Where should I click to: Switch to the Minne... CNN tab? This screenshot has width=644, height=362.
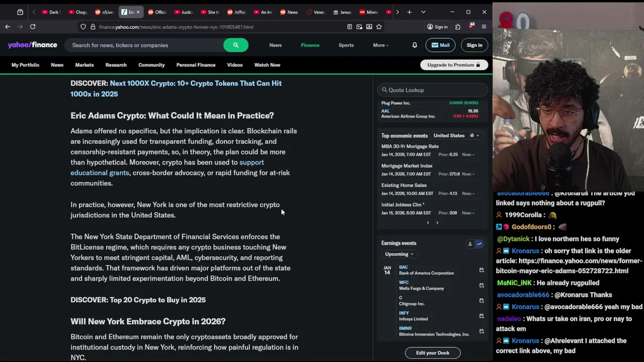[x=369, y=12]
